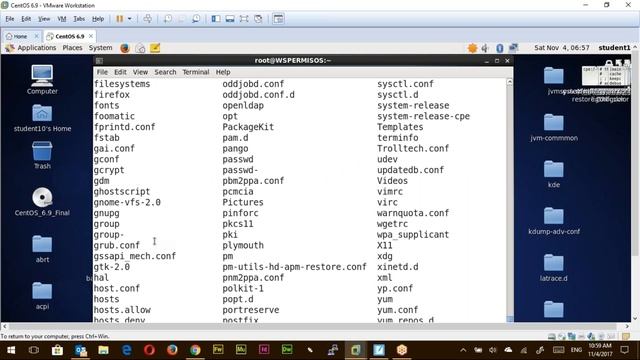Open VMware Edit menu
640x360 pixels.
(x=26, y=19)
